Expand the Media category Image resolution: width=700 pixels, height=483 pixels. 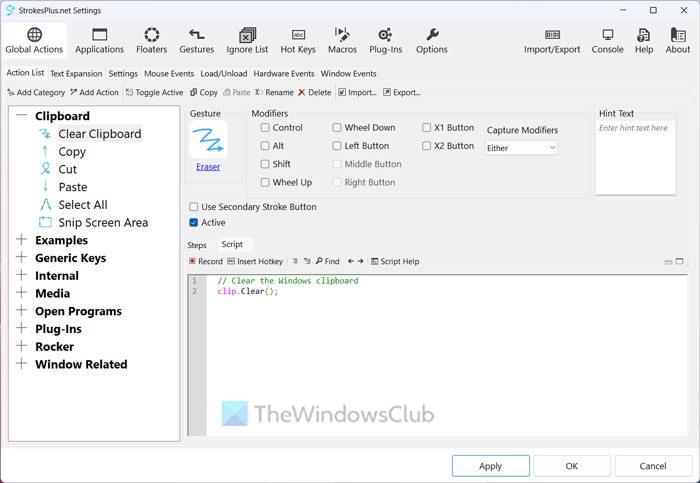click(21, 293)
